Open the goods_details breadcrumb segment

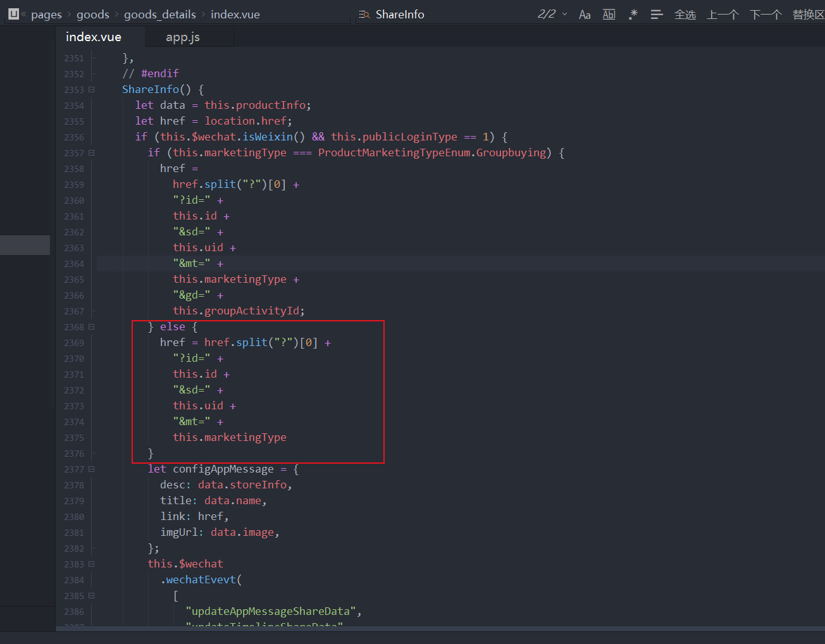(x=160, y=15)
